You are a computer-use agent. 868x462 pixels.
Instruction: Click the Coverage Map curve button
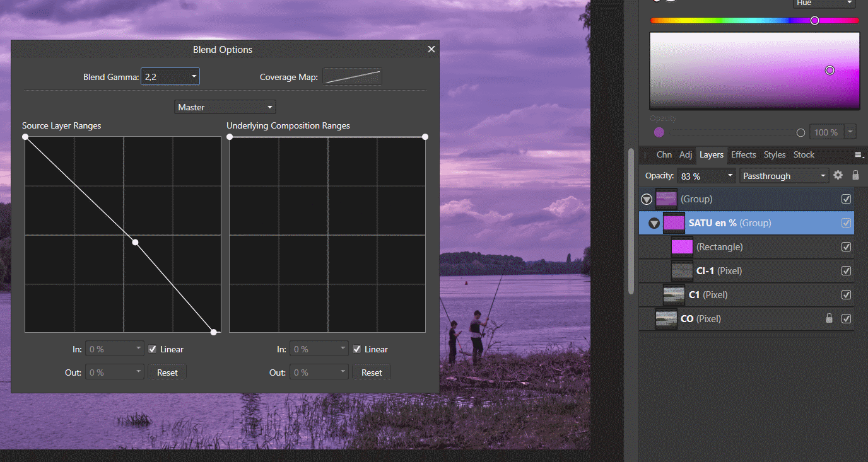(x=352, y=77)
